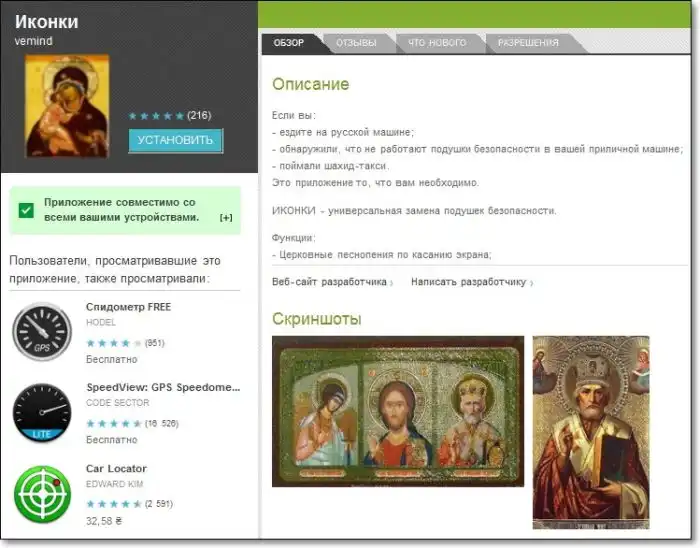Open the Car Locator green target icon
Image resolution: width=700 pixels, height=548 pixels.
tap(42, 493)
